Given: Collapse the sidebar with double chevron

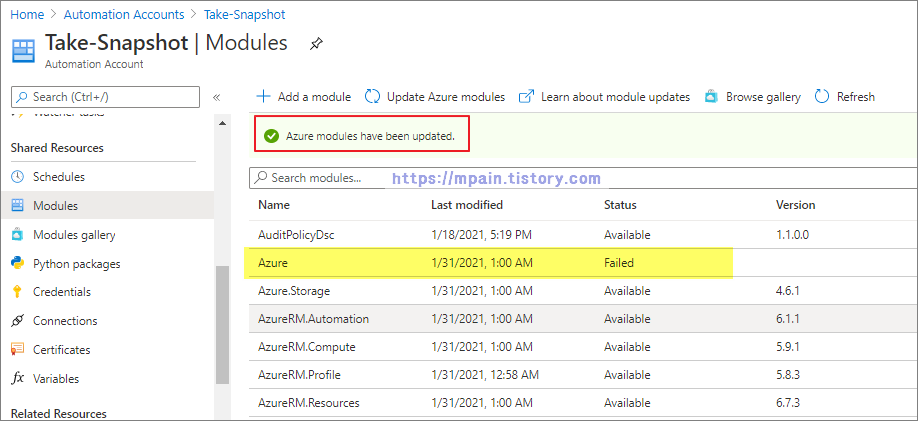Looking at the screenshot, I should pos(216,97).
